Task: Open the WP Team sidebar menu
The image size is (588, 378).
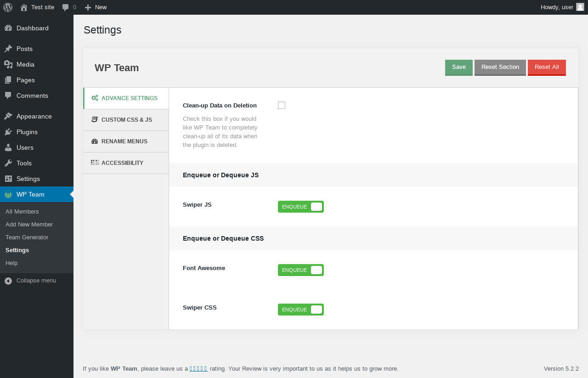Action: click(x=37, y=194)
